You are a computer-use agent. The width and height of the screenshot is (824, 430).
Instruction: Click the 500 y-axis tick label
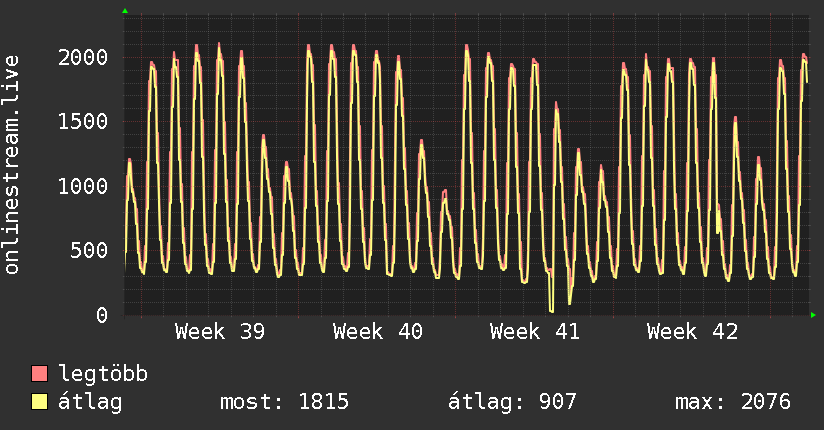click(x=89, y=251)
